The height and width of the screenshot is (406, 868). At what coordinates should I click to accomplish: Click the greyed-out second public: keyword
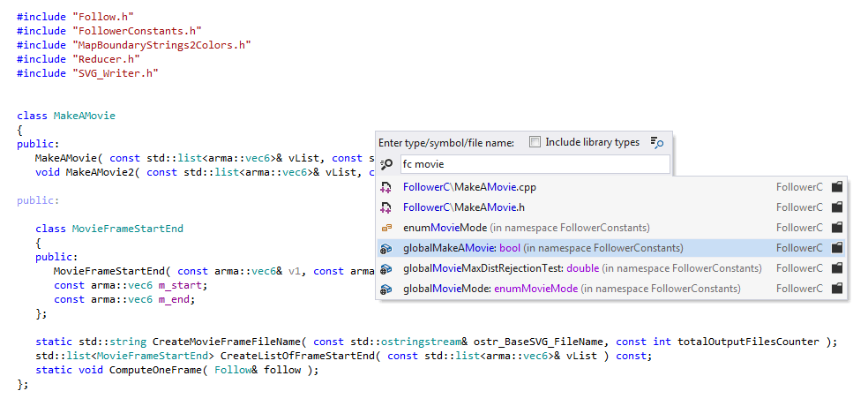coord(38,200)
